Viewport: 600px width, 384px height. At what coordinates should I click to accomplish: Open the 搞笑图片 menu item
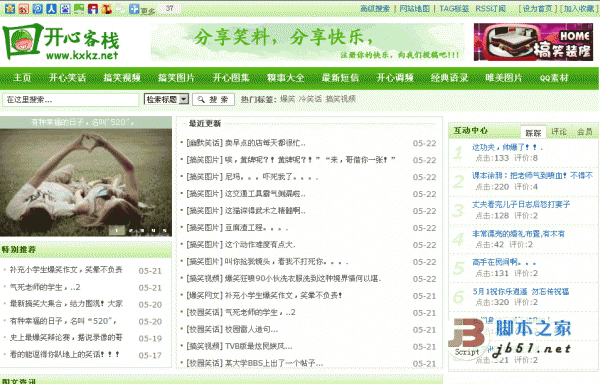coord(177,78)
